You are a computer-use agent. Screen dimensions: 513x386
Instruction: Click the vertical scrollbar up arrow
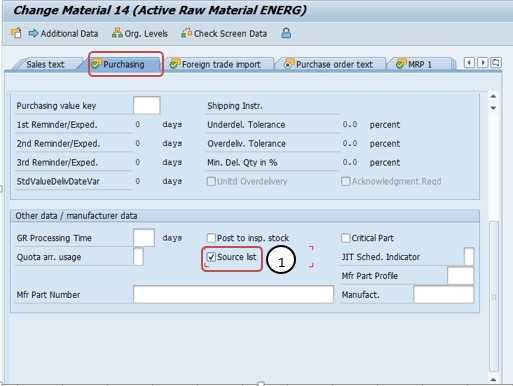[x=494, y=97]
